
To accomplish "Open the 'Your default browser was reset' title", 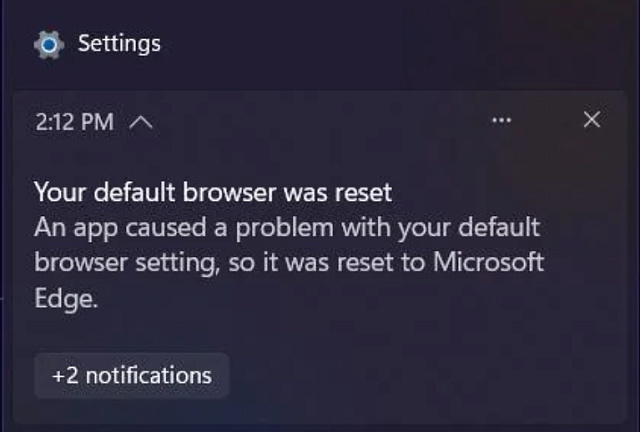I will coord(213,192).
